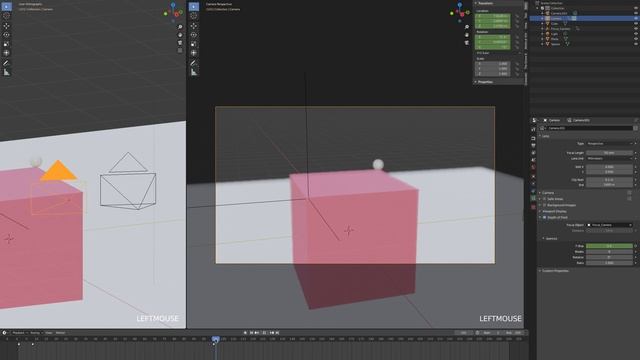This screenshot has width=640, height=360.
Task: Click the camera data name field
Action: 589,128
